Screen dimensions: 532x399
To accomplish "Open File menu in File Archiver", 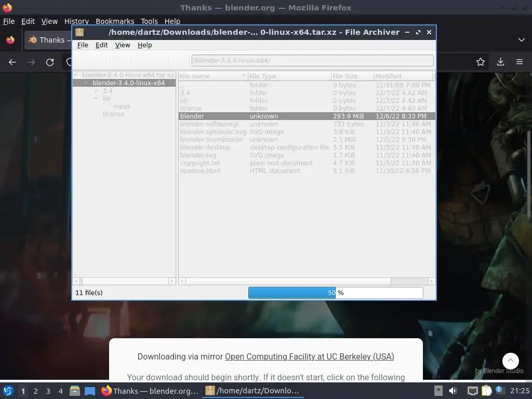I will [x=83, y=45].
